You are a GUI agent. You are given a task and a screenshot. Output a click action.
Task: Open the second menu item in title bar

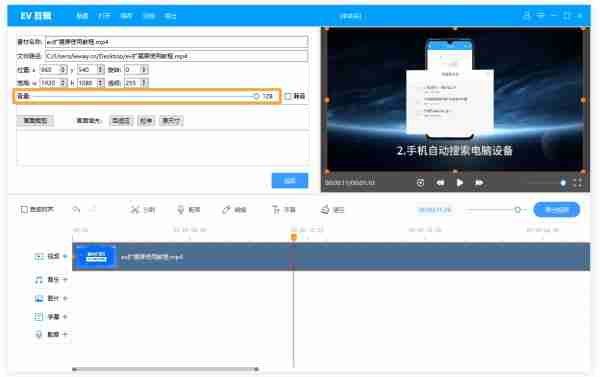pyautogui.click(x=104, y=16)
